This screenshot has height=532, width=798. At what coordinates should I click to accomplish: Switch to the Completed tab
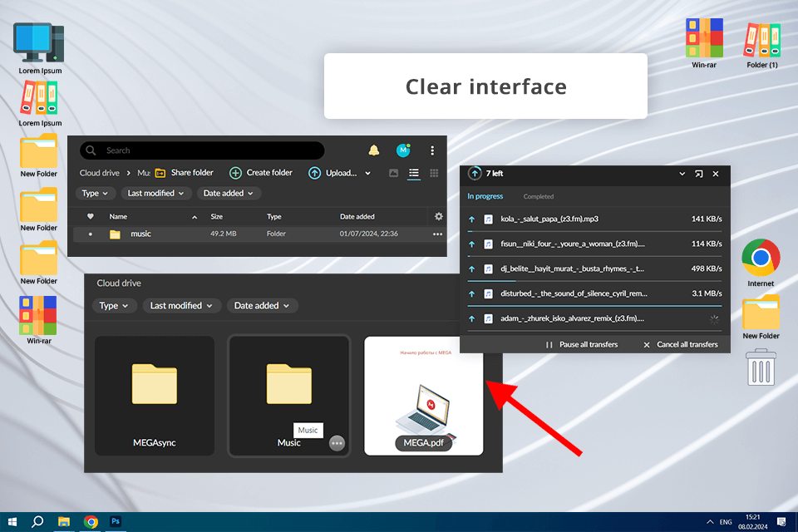coord(539,196)
